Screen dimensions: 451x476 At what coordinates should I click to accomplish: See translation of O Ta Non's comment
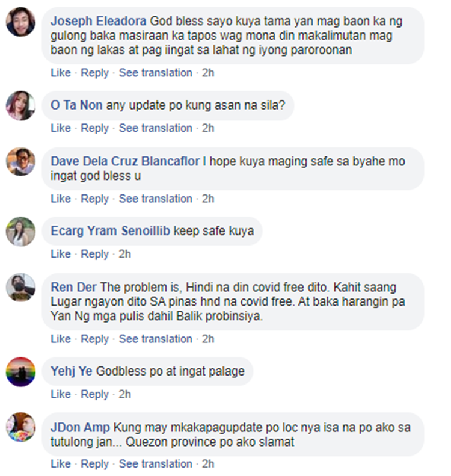[x=156, y=128]
